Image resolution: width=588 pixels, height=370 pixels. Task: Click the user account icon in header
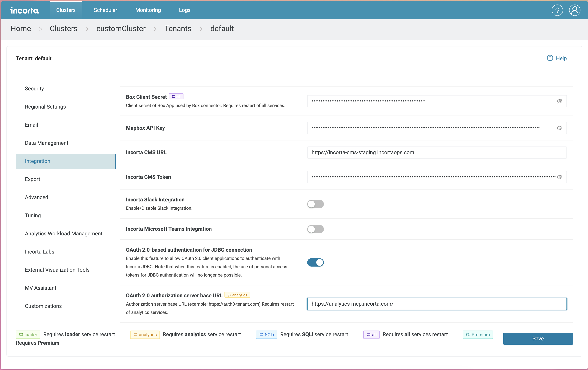(575, 10)
